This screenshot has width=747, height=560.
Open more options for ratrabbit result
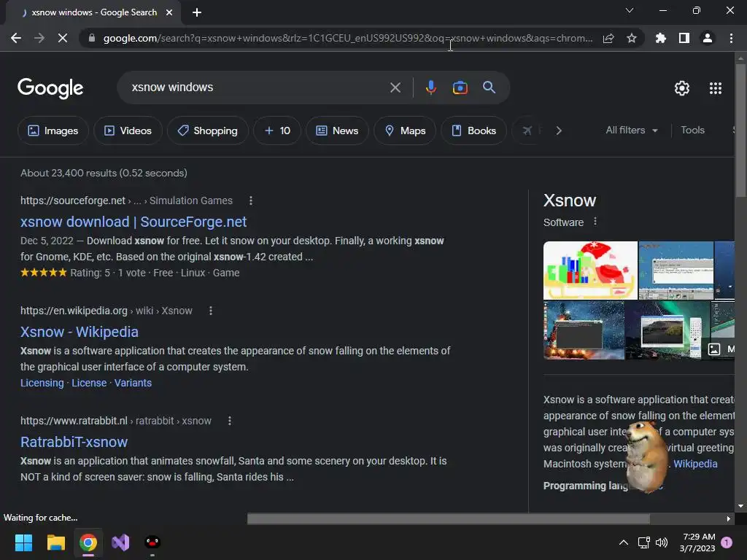pos(230,421)
